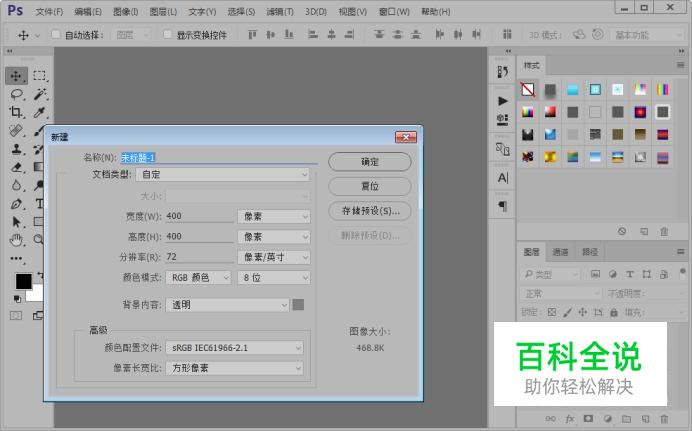Open the 滤镜(T) menu
692x431 pixels.
(x=280, y=12)
